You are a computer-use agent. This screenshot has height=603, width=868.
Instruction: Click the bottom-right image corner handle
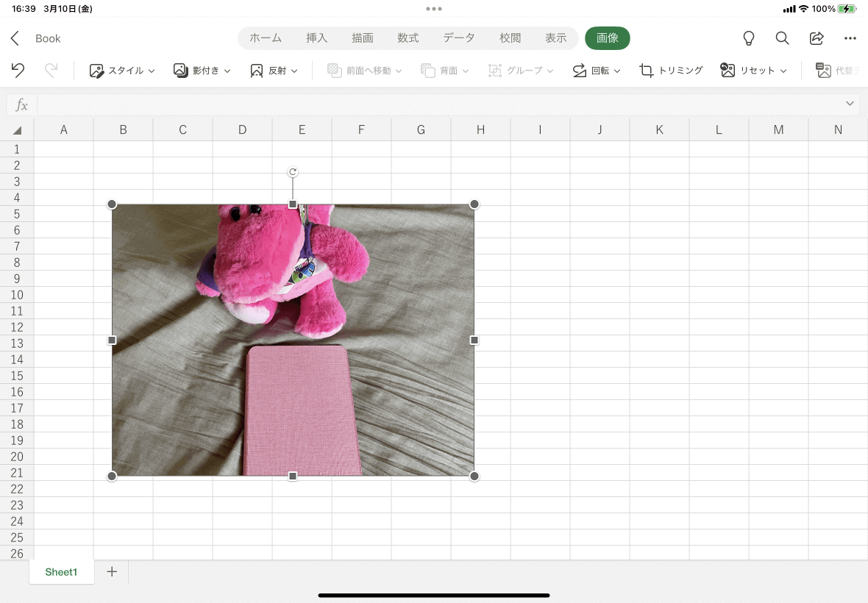[474, 477]
